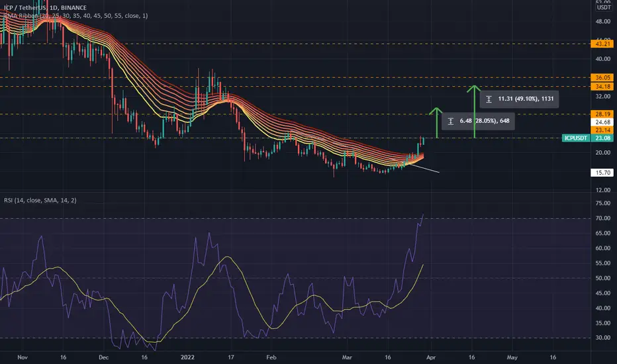This screenshot has width=617, height=364.
Task: Click the 12.00 price axis value
Action: click(603, 190)
